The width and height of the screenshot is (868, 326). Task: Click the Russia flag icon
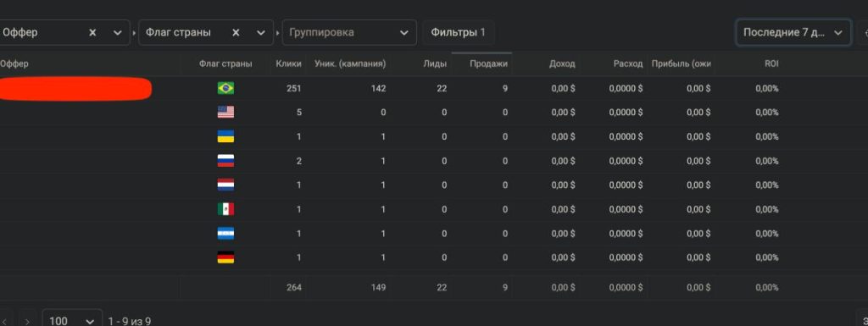click(x=225, y=161)
